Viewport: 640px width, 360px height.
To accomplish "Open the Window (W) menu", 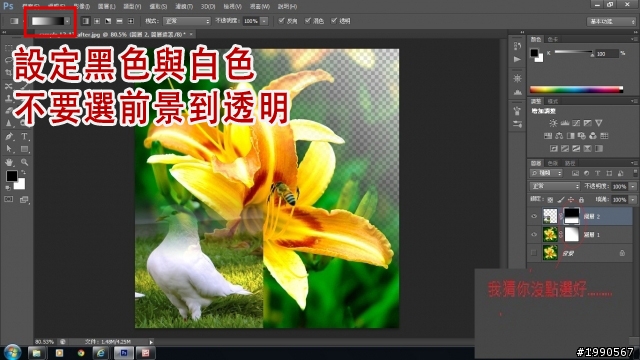I will click(x=260, y=7).
